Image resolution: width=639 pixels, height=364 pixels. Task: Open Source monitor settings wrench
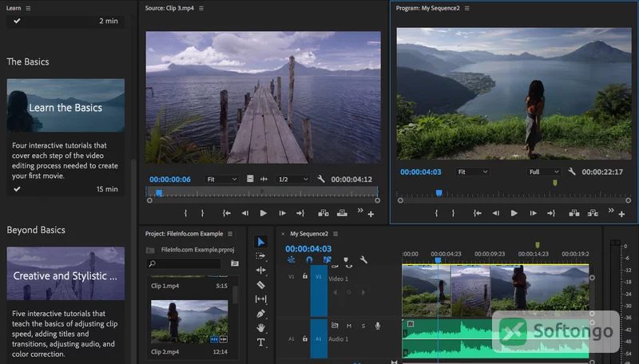tap(321, 179)
